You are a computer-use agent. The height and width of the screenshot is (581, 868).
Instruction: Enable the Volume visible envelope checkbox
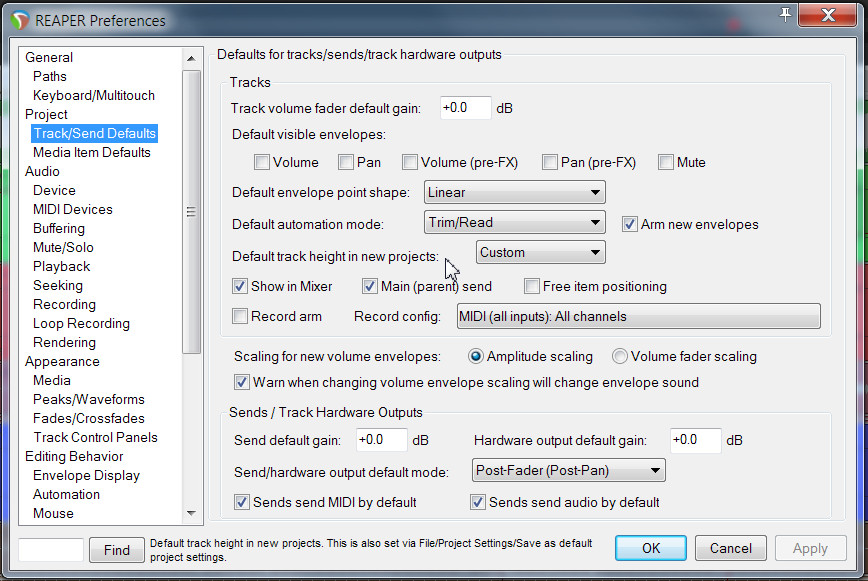click(x=262, y=162)
